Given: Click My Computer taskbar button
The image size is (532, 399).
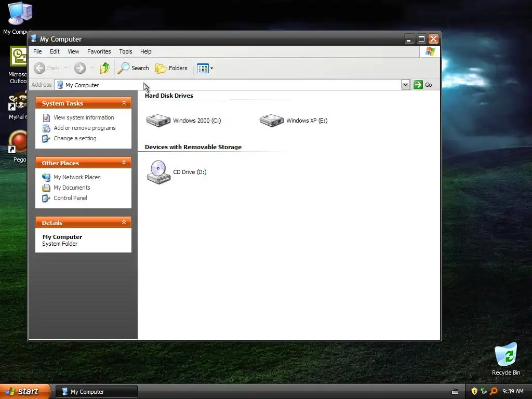Looking at the screenshot, I should click(x=97, y=392).
